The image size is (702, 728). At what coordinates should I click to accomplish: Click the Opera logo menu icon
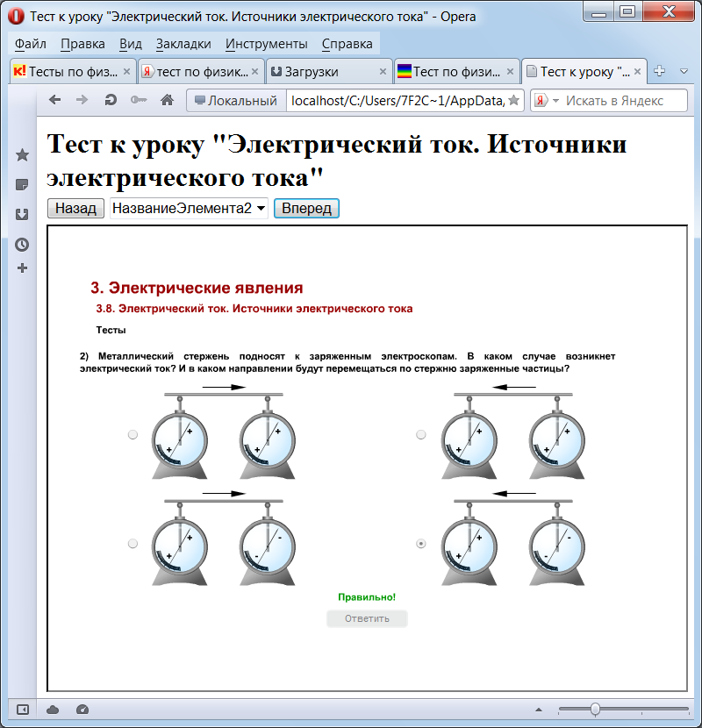pyautogui.click(x=16, y=16)
